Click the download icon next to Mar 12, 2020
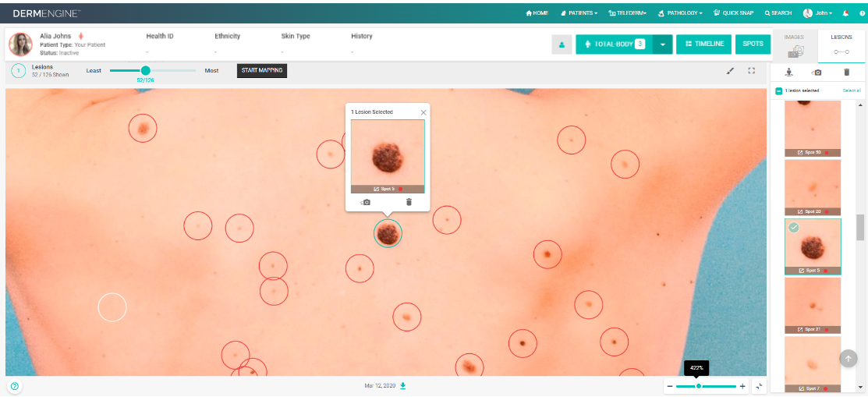 tap(403, 385)
